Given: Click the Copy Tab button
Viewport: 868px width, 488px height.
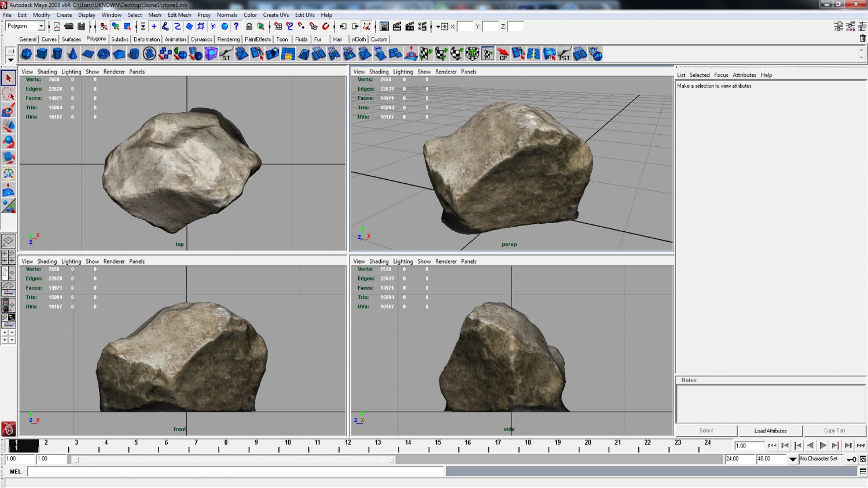Looking at the screenshot, I should tap(834, 431).
